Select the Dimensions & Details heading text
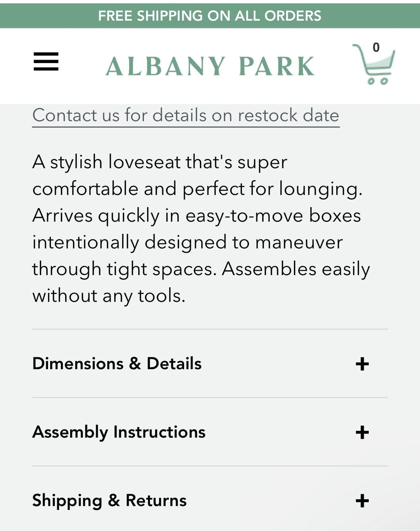Screen dimensions: 420x531 tap(117, 364)
